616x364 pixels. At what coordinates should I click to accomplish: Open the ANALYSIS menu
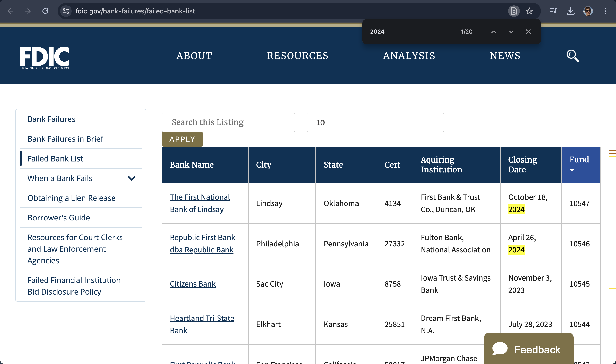tap(409, 56)
